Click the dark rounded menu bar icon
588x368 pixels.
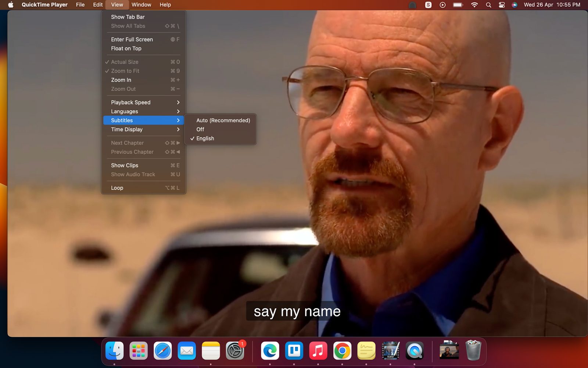413,5
